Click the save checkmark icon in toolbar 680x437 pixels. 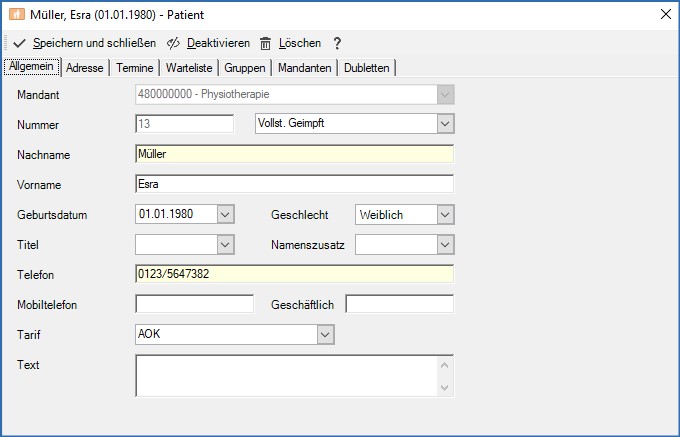coord(19,43)
